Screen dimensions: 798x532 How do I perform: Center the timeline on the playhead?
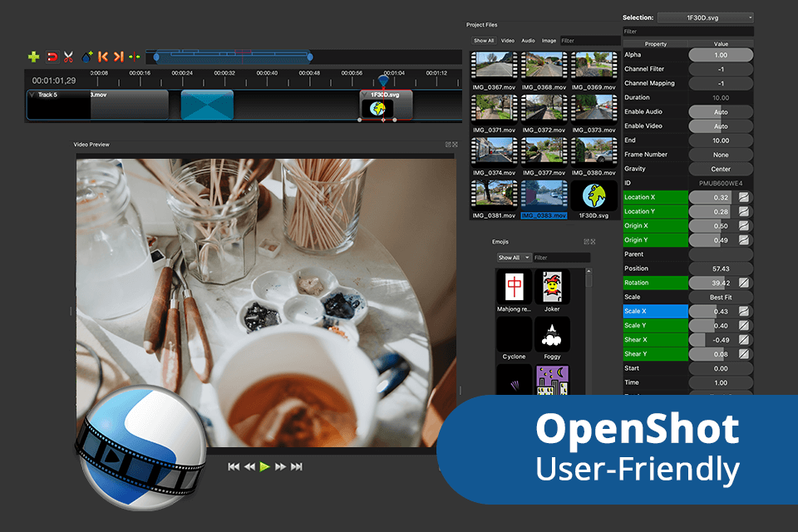[x=135, y=57]
